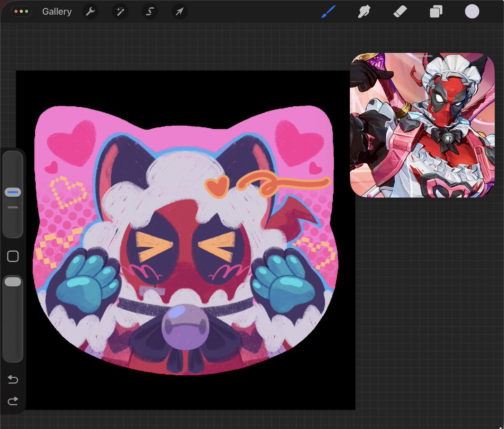Tap the square modify button in sidebar
This screenshot has width=504, height=429.
[x=13, y=256]
